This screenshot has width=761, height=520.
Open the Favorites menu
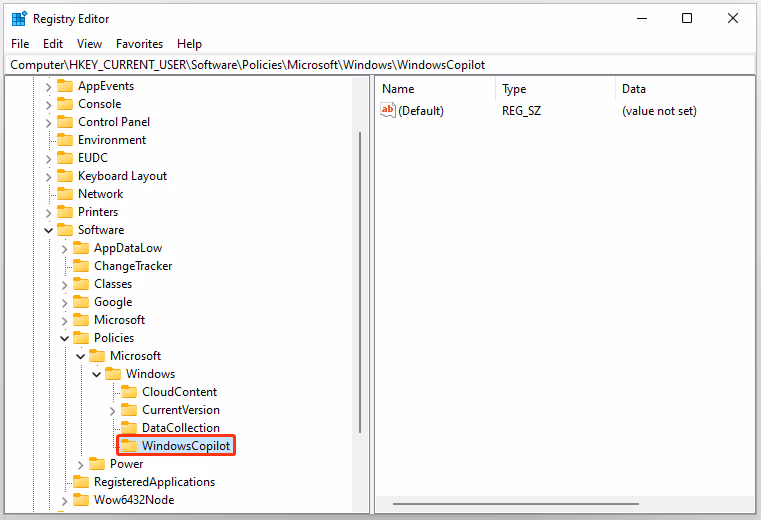click(x=139, y=44)
